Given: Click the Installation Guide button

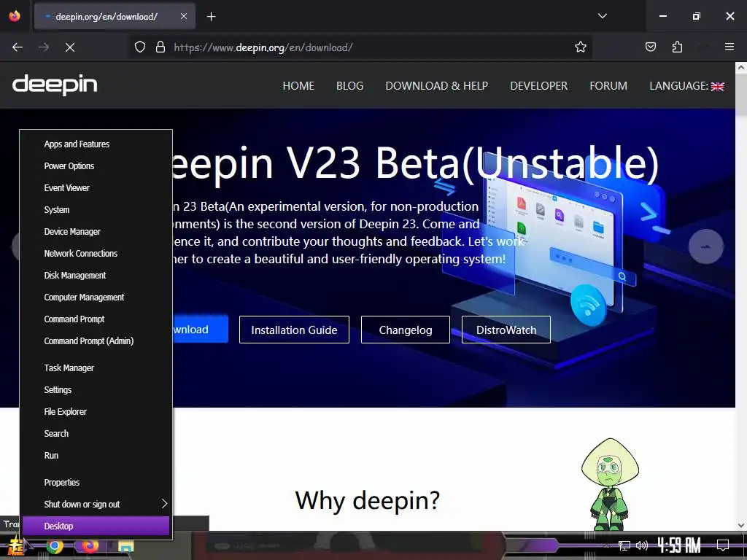Looking at the screenshot, I should coord(294,330).
